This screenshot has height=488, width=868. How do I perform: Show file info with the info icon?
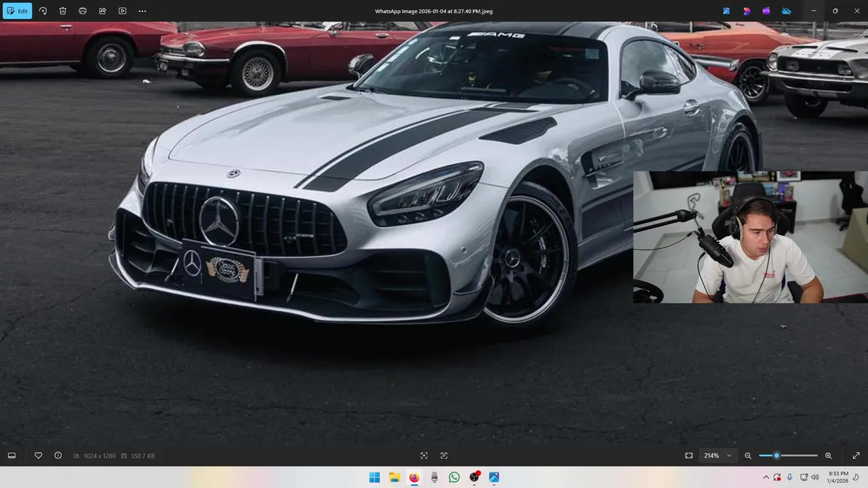pyautogui.click(x=58, y=455)
